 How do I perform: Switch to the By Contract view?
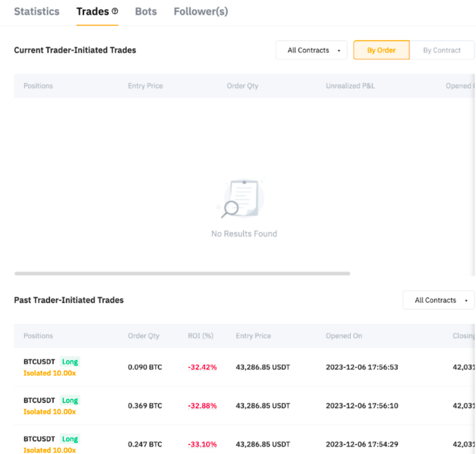(x=442, y=50)
